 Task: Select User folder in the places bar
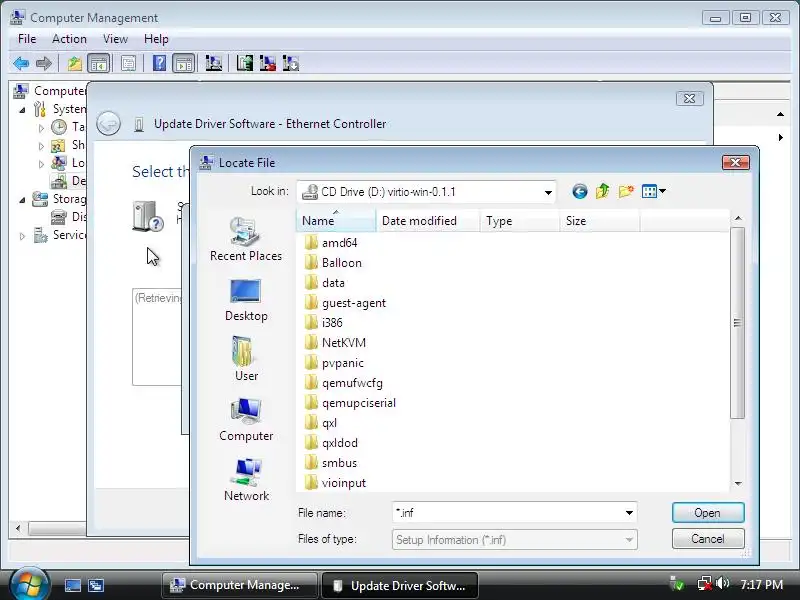[246, 359]
